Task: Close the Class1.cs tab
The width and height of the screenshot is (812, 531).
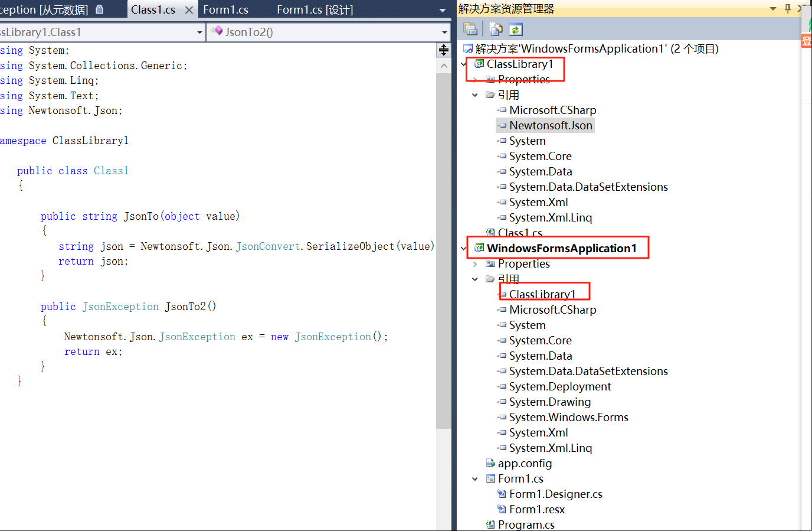Action: coord(189,10)
